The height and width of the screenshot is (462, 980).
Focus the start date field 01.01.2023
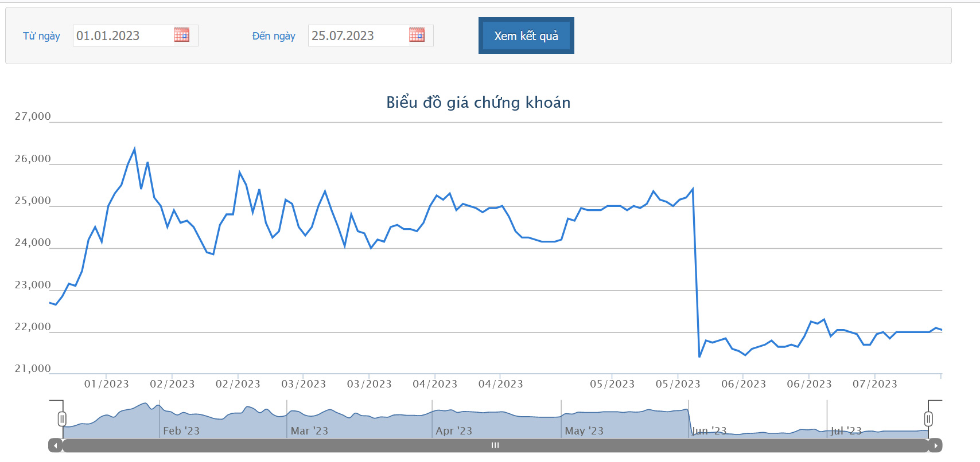[x=123, y=36]
